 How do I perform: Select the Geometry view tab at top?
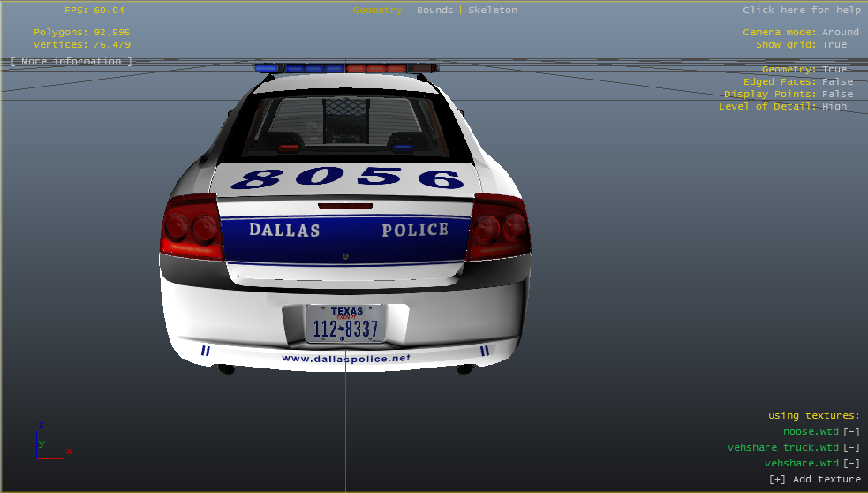[x=377, y=10]
